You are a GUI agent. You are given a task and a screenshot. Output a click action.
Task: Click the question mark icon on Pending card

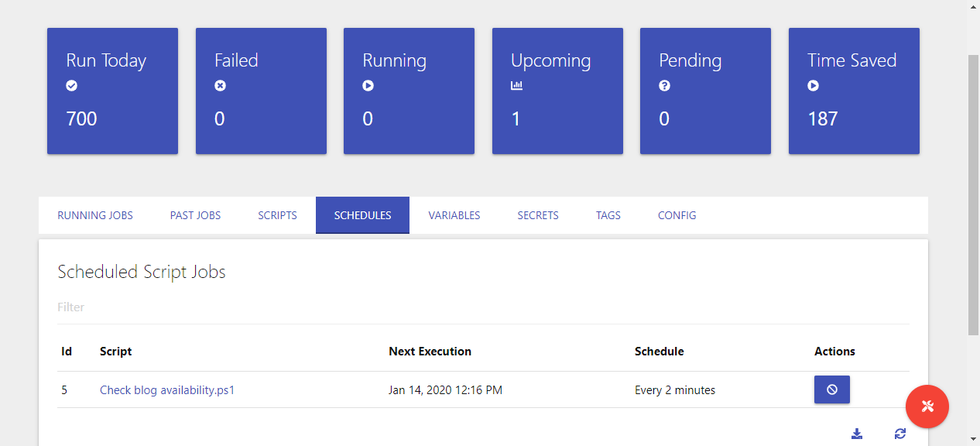tap(664, 86)
